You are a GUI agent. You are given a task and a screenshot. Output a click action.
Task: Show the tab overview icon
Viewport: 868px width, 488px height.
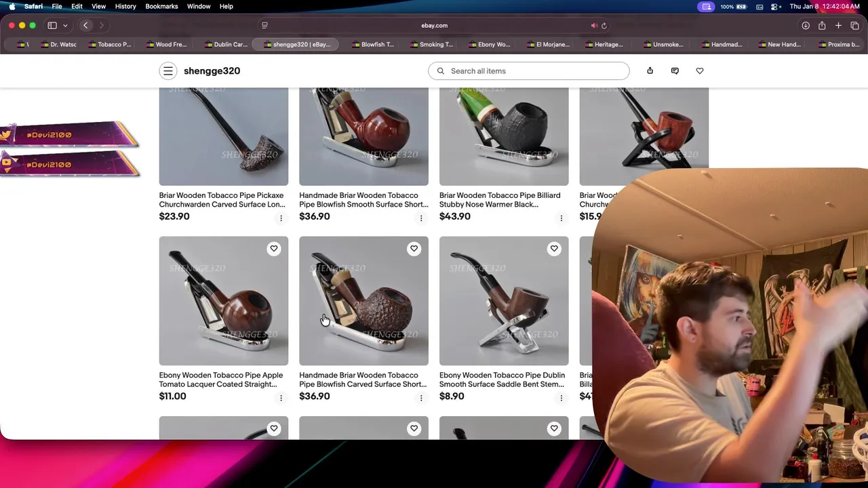point(854,25)
